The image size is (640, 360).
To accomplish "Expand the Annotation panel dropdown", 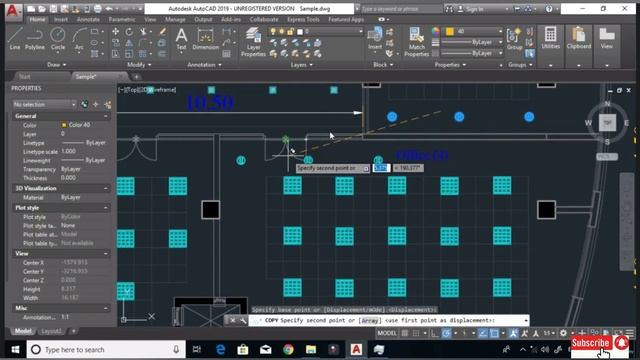I will (x=204, y=65).
